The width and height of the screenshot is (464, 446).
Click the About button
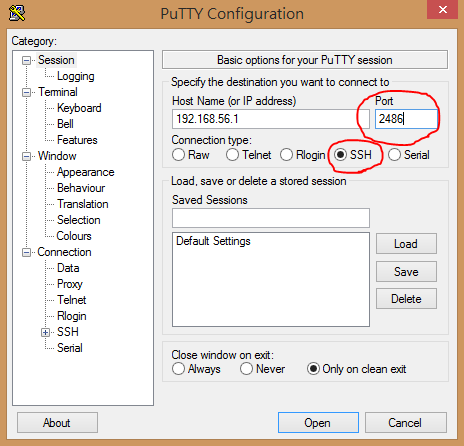pos(57,423)
